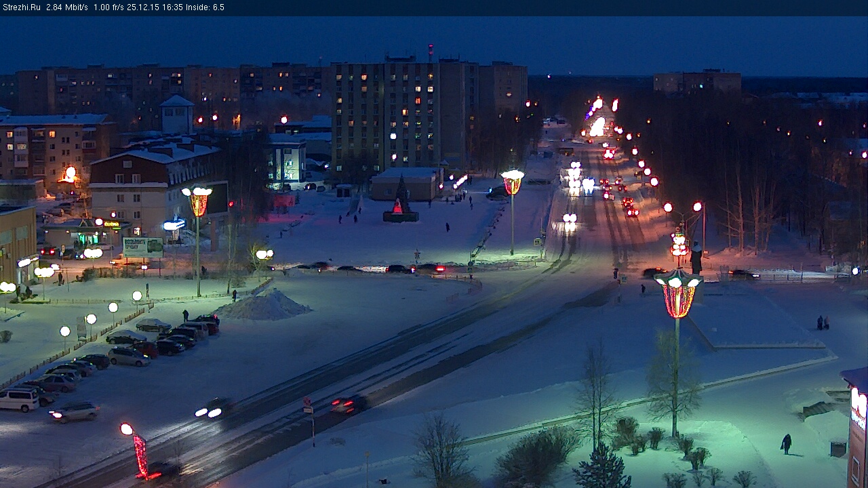
Task: Select the 2.84 Mbit/s bitrate readout
Action: coord(67,7)
